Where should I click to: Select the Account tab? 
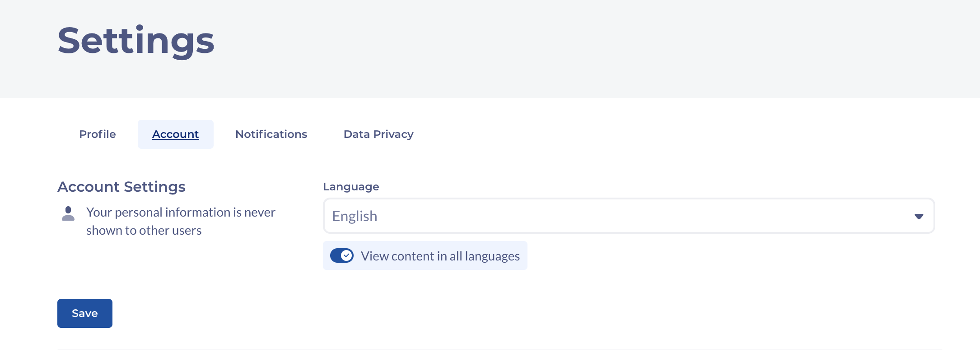click(x=175, y=134)
